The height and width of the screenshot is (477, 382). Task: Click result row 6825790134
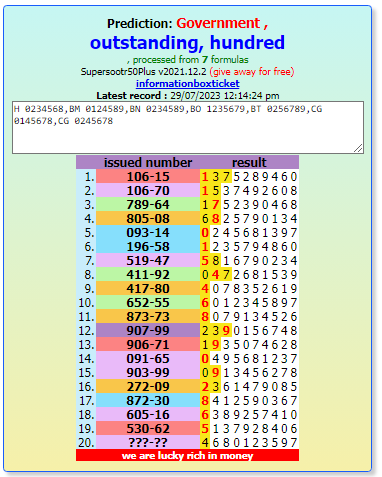point(249,218)
